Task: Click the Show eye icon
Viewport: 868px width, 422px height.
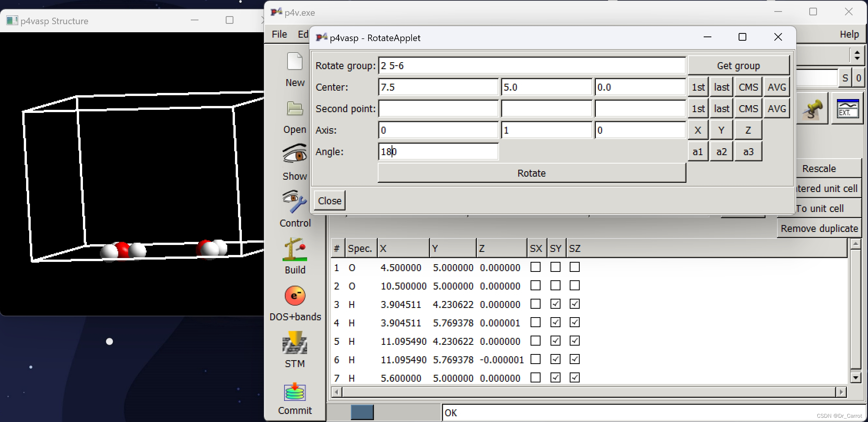Action: coord(295,154)
